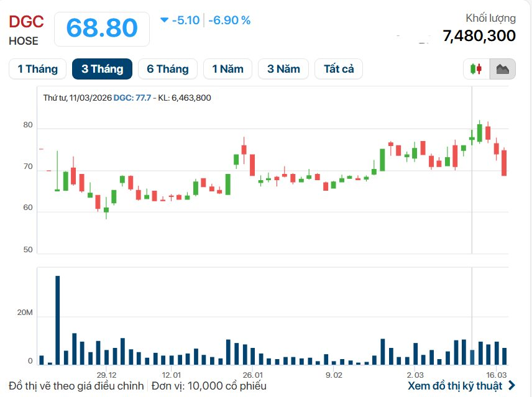Click the arrow next to technical chart link

click(511, 386)
